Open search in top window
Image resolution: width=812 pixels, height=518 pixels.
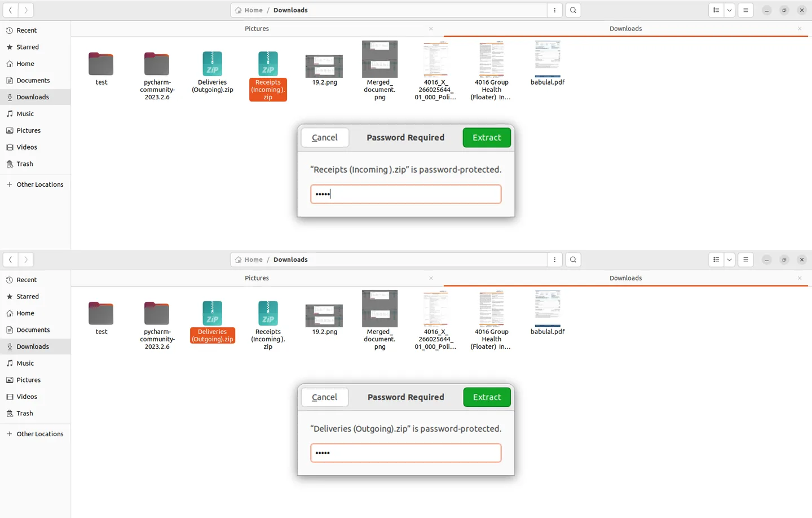click(573, 10)
